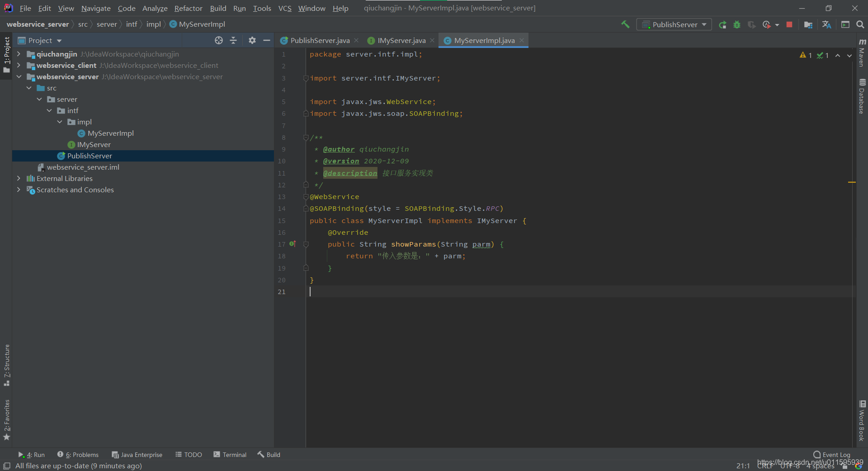Open Search Everywhere magnifier icon
The height and width of the screenshot is (471, 868).
861,24
